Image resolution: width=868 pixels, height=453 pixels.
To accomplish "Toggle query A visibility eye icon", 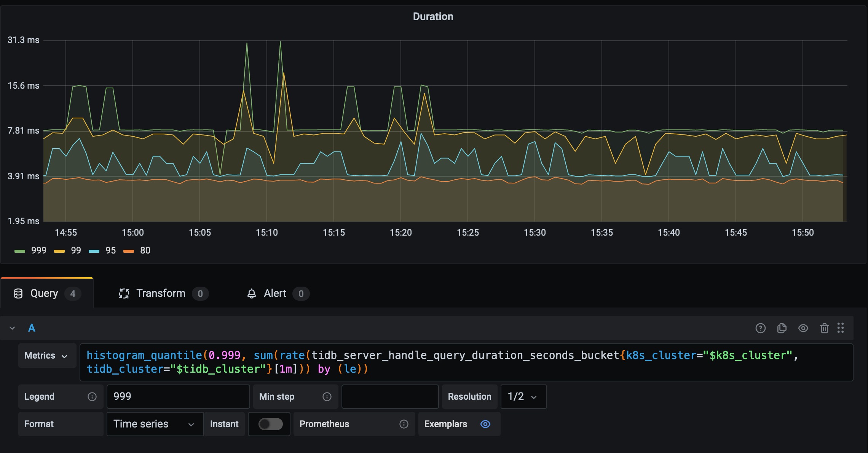I will pyautogui.click(x=803, y=328).
